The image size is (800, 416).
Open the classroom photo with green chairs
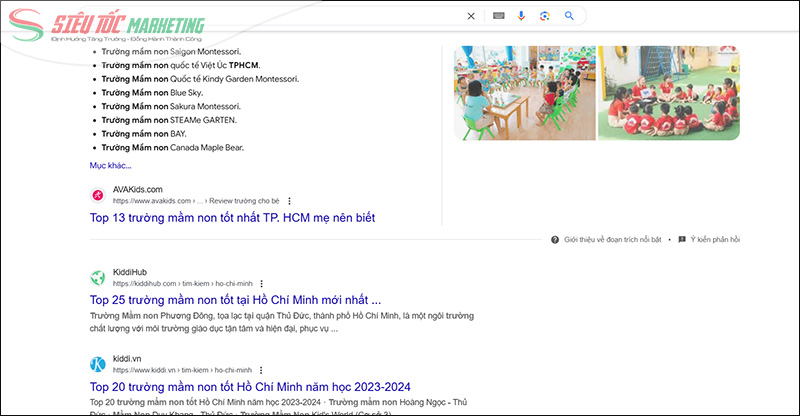pos(523,92)
